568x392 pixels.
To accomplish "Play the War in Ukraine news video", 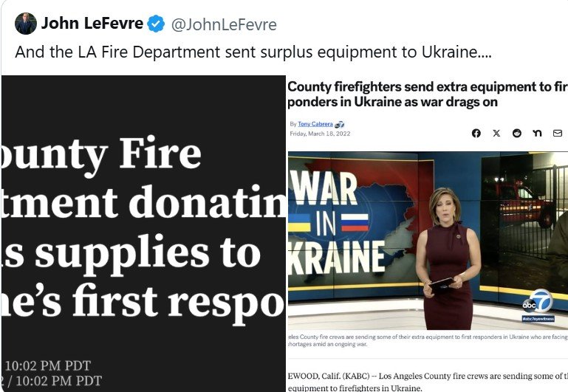I will 428,241.
